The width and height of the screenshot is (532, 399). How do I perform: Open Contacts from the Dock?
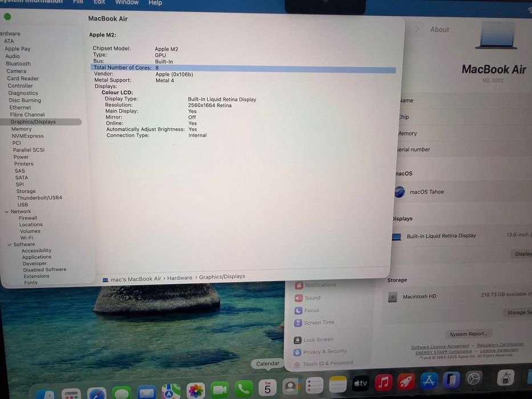click(291, 387)
